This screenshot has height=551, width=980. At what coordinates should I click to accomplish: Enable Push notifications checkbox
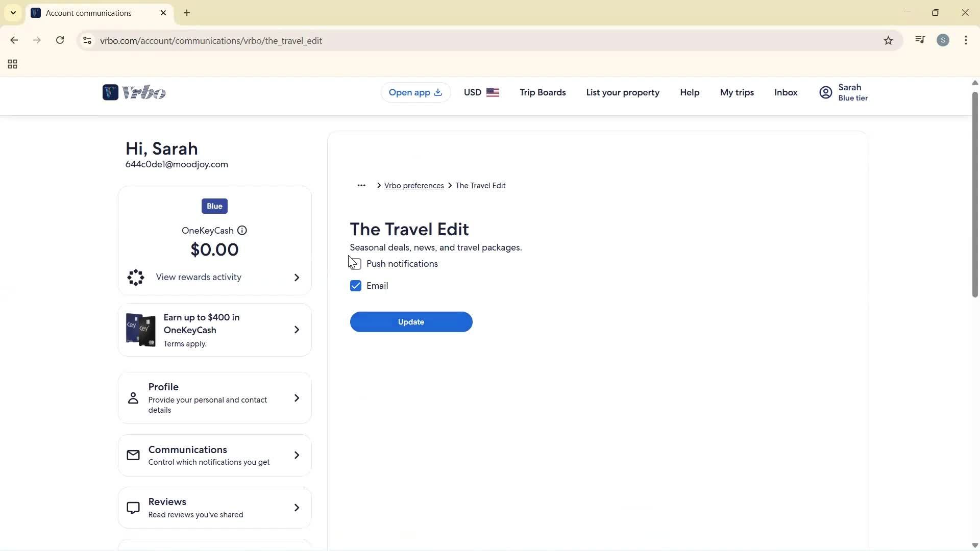356,264
